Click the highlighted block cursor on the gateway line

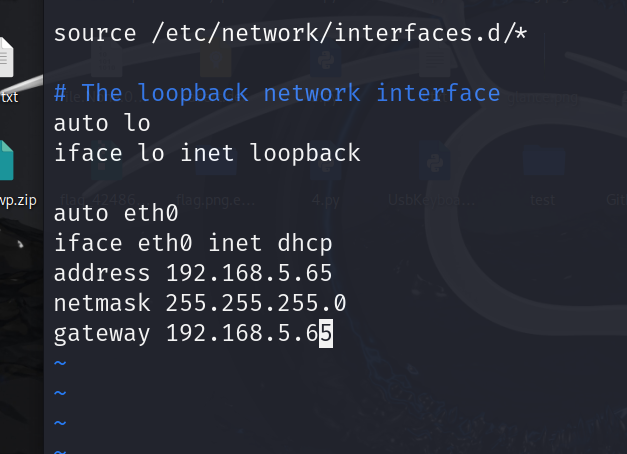coord(325,334)
